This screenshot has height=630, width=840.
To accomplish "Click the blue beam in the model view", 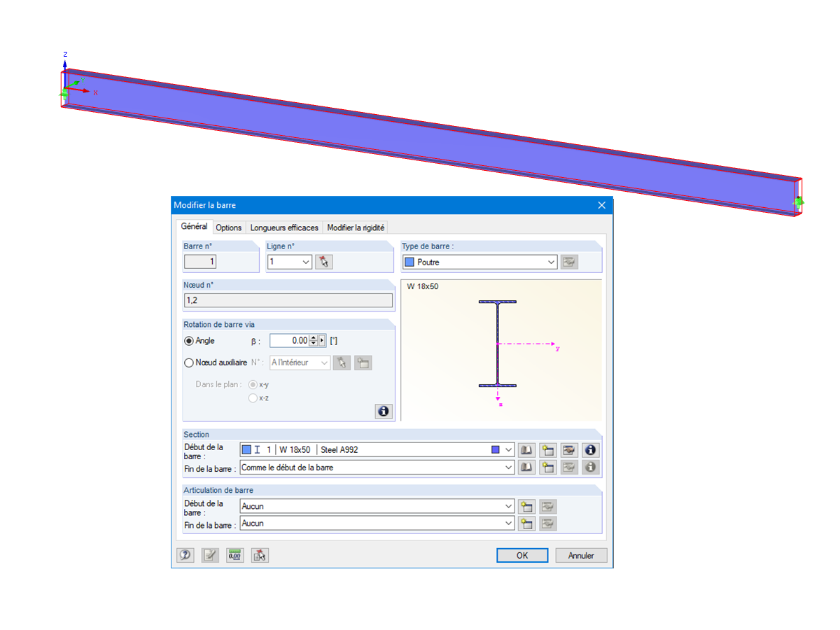I will (x=431, y=143).
